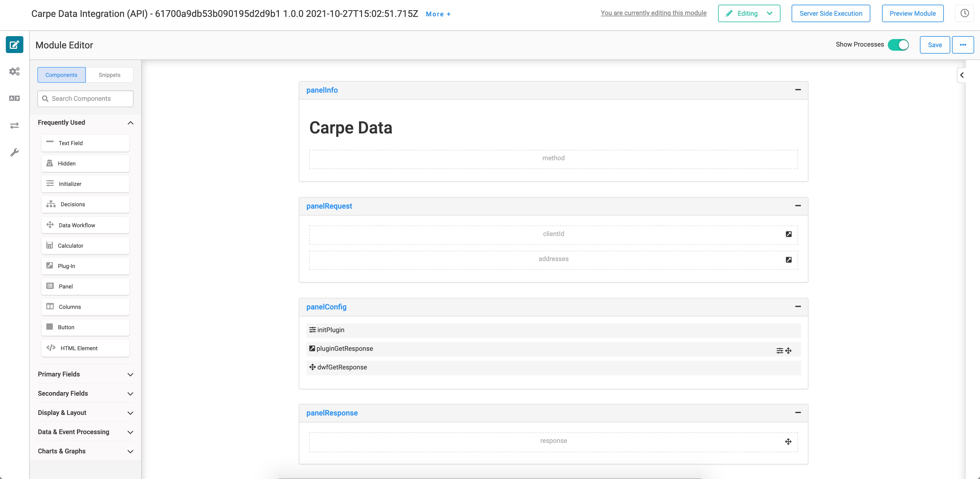Select the Decisions component
This screenshot has height=479, width=980.
85,205
